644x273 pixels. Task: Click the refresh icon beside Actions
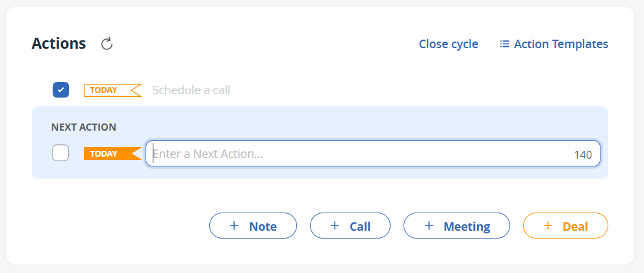[x=107, y=44]
